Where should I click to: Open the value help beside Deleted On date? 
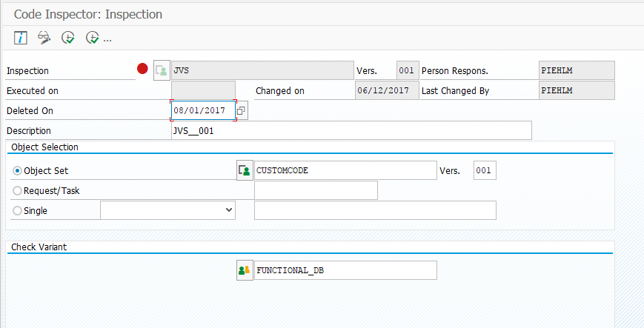tap(242, 110)
